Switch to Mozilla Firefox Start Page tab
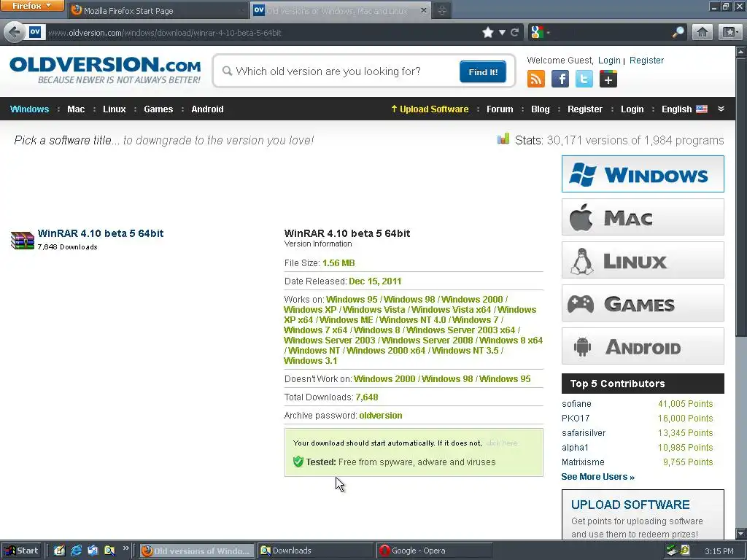Viewport: 747px width, 560px height. (x=158, y=10)
